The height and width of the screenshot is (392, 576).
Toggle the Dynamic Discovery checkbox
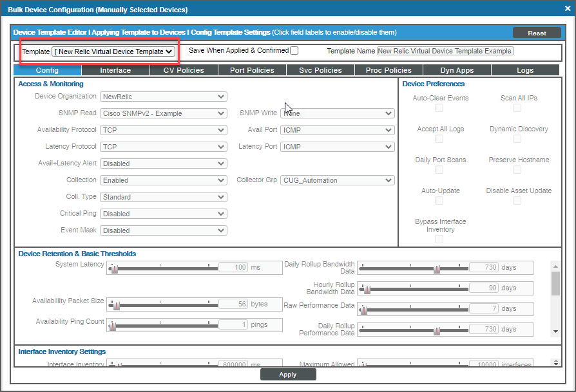coord(517,139)
